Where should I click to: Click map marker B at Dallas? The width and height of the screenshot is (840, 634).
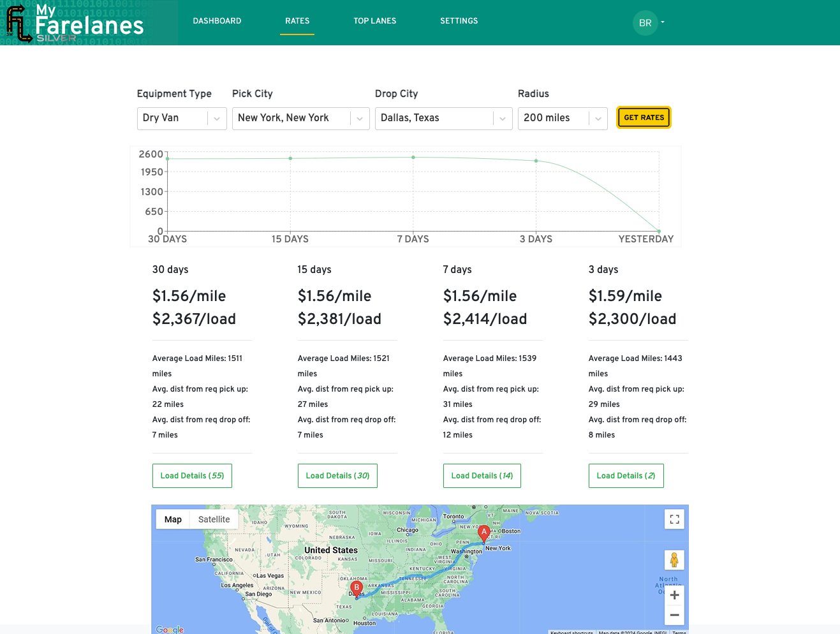pos(357,589)
